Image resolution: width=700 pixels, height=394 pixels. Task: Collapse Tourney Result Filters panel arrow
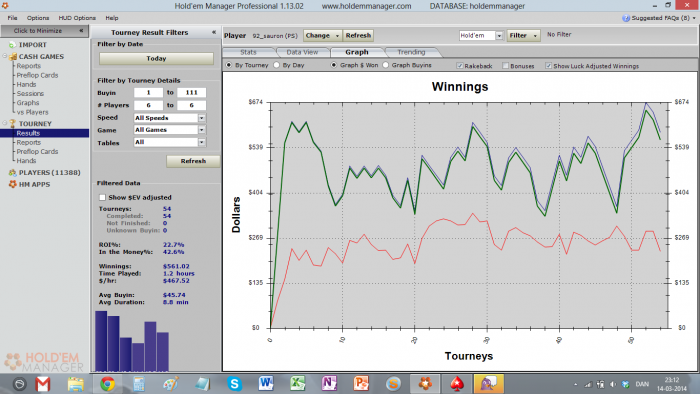214,32
